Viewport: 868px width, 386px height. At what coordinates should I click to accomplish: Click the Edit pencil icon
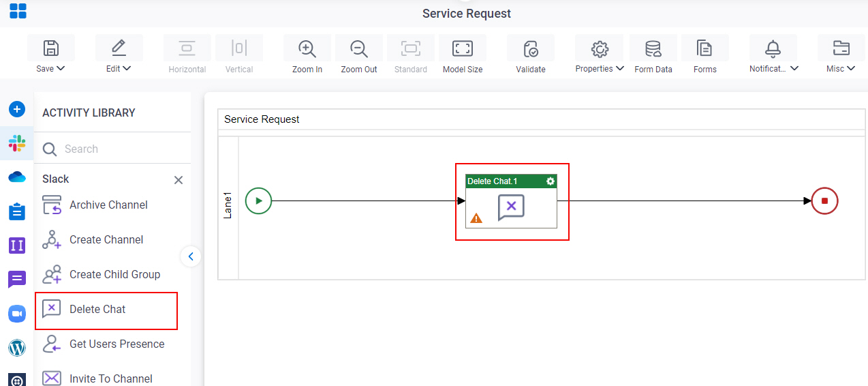[119, 48]
